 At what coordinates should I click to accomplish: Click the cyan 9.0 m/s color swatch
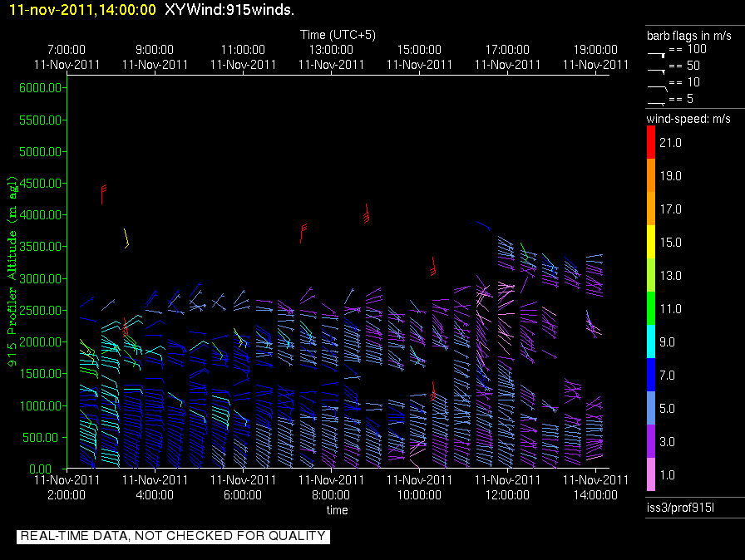click(x=651, y=341)
